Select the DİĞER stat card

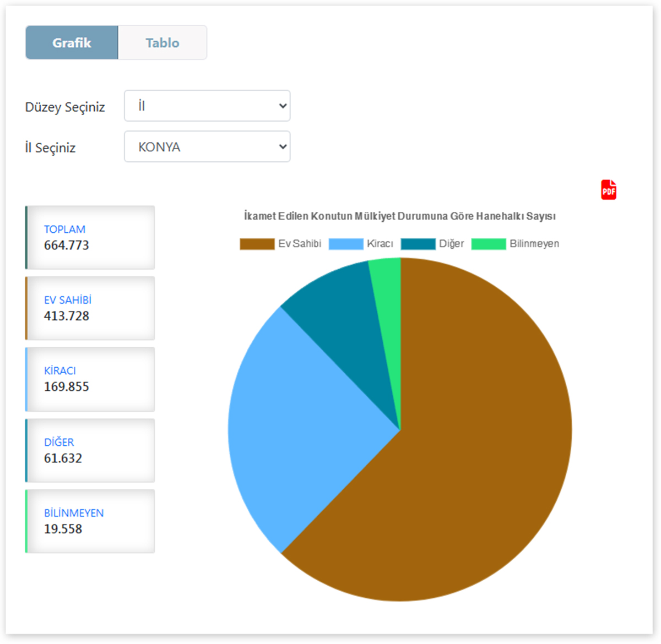(x=90, y=450)
